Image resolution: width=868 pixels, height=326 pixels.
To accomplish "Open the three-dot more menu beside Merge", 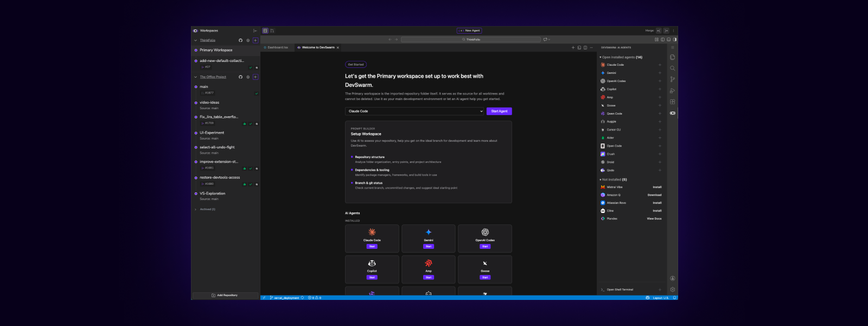I will click(x=673, y=30).
